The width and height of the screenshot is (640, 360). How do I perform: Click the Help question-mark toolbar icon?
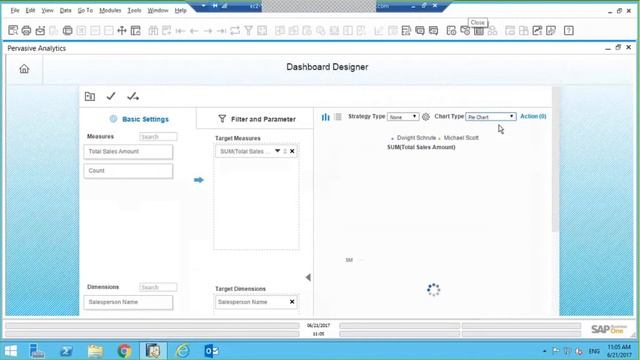[x=569, y=30]
